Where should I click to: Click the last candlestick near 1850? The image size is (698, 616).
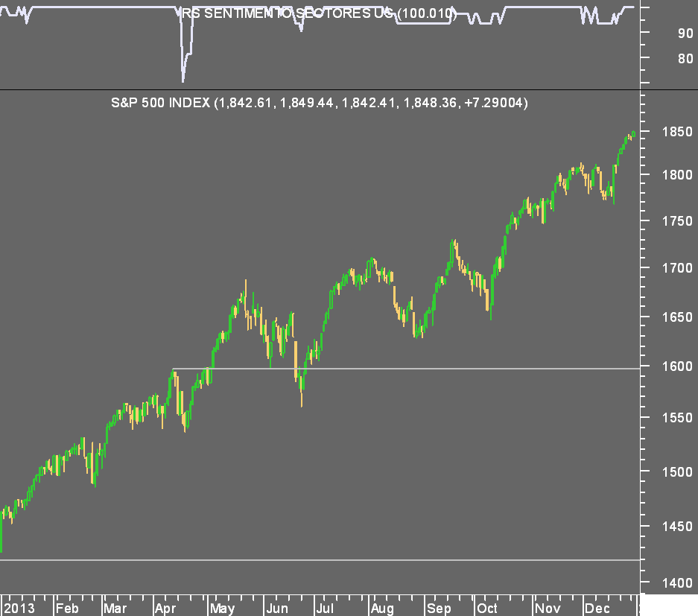(x=633, y=133)
